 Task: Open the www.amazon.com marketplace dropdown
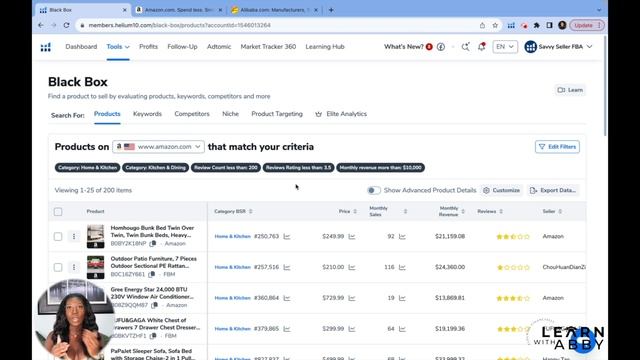(158, 147)
